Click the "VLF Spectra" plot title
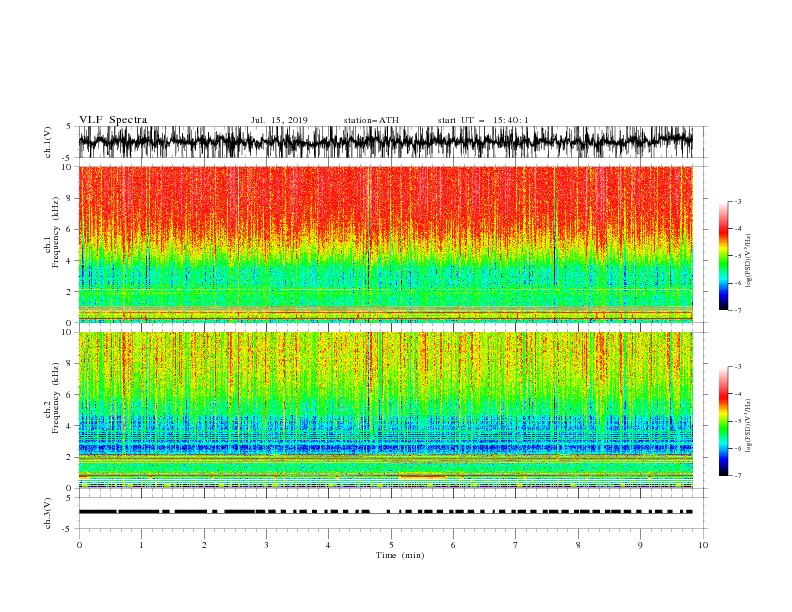The image size is (792, 612). (113, 120)
